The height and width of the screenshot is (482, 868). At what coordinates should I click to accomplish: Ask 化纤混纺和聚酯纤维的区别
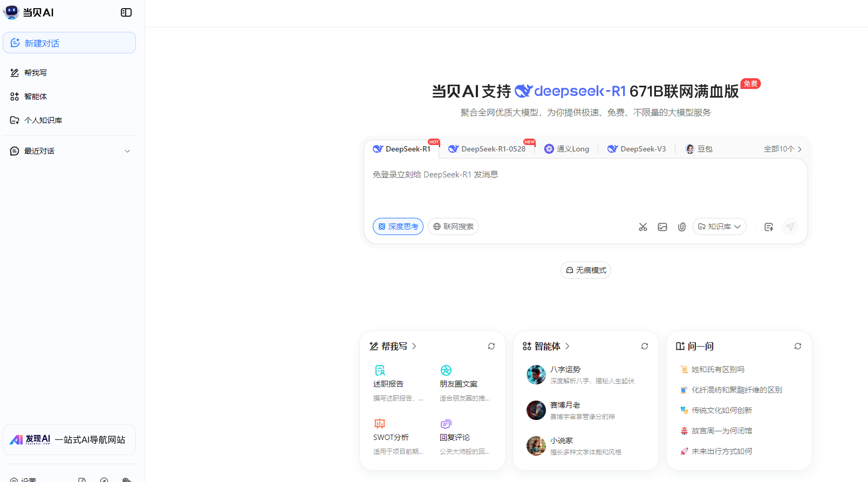[x=736, y=390]
